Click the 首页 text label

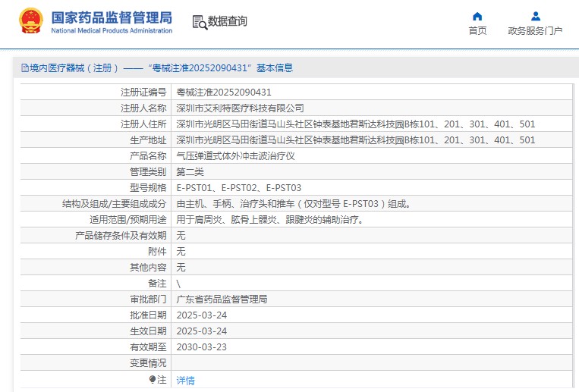(x=477, y=30)
